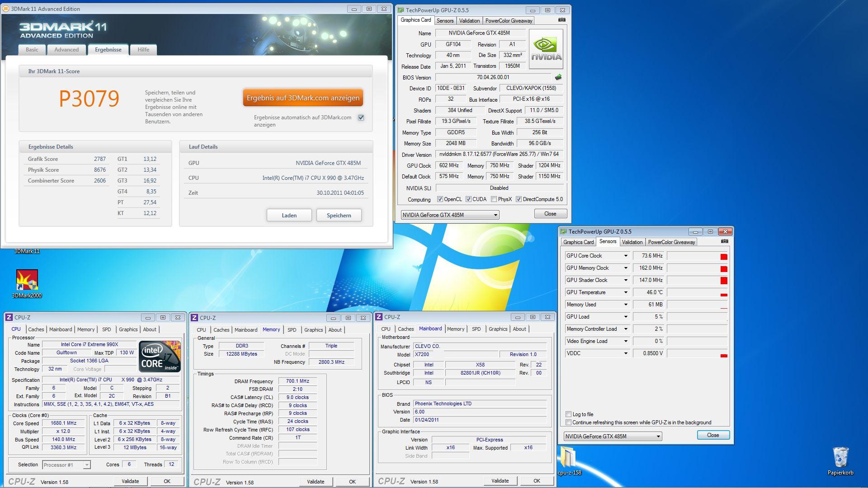Open the Memory Used sensor dropdown

pos(626,305)
